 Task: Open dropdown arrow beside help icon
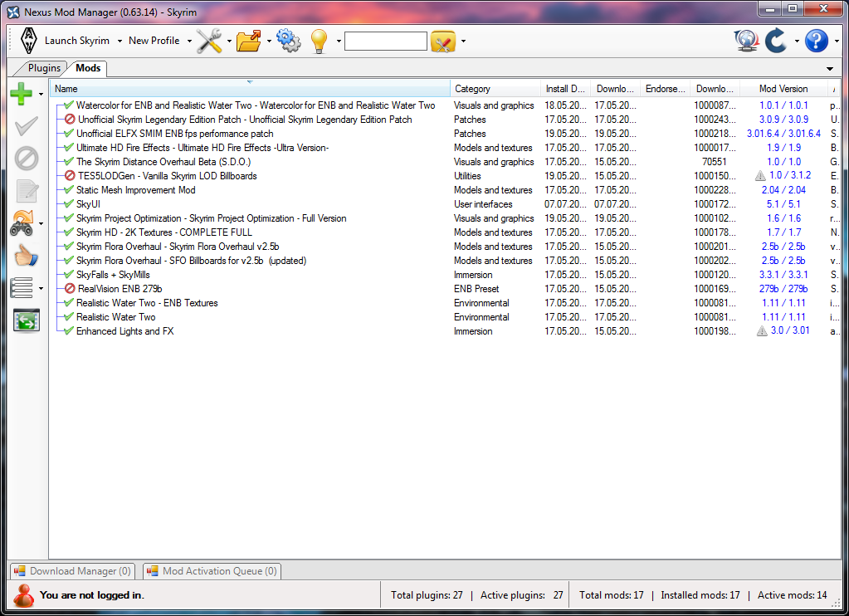[x=837, y=42]
